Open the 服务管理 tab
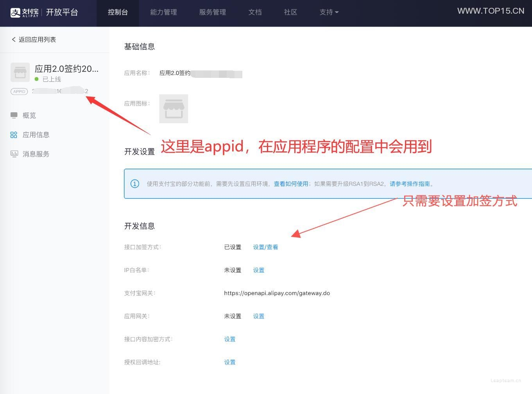 213,13
